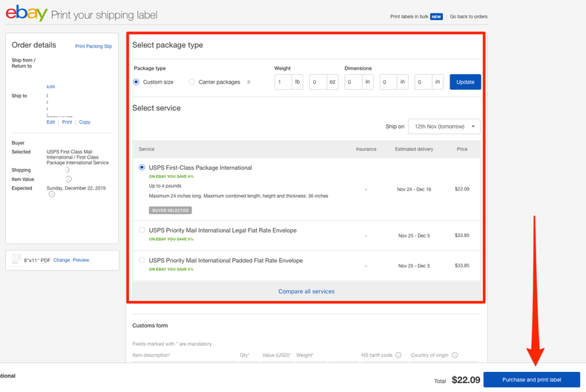Open the Print Packing Slip link
The image size is (586, 392).
(x=93, y=46)
